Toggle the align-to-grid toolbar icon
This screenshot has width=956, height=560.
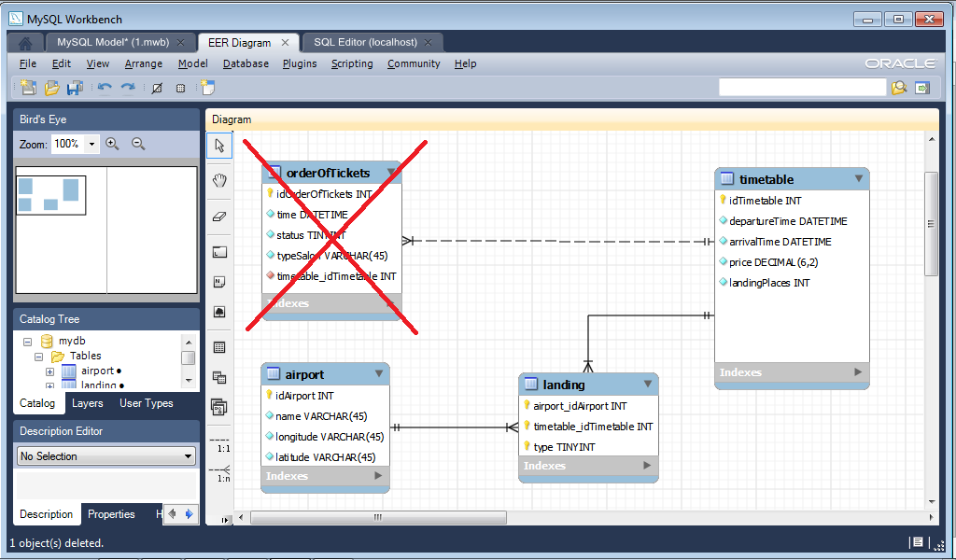click(180, 89)
